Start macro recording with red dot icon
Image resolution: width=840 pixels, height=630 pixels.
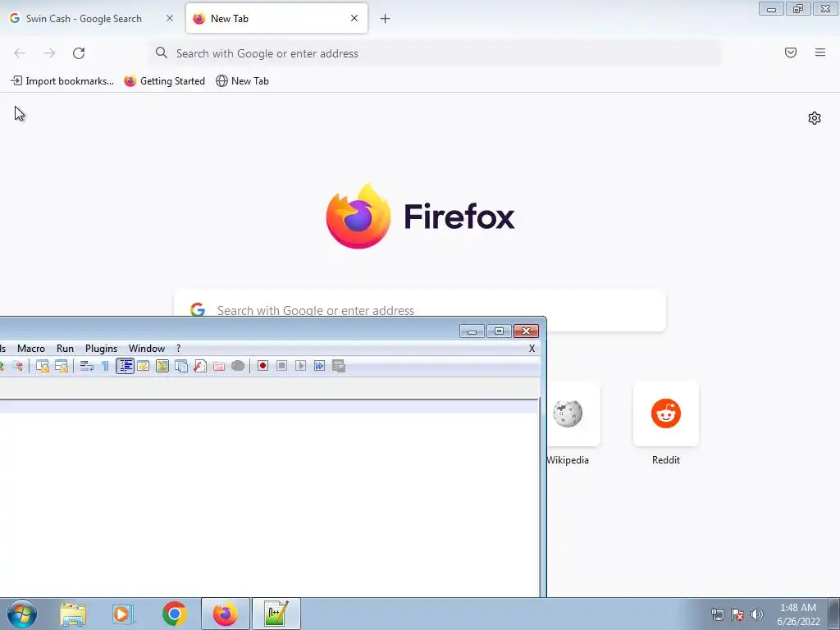(262, 366)
